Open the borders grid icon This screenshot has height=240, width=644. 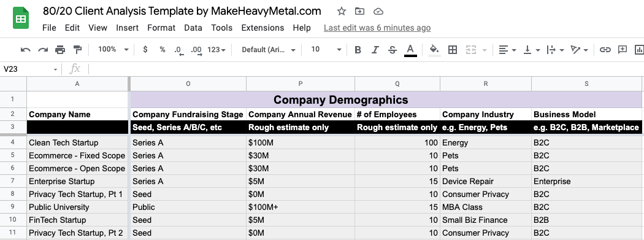pyautogui.click(x=452, y=50)
